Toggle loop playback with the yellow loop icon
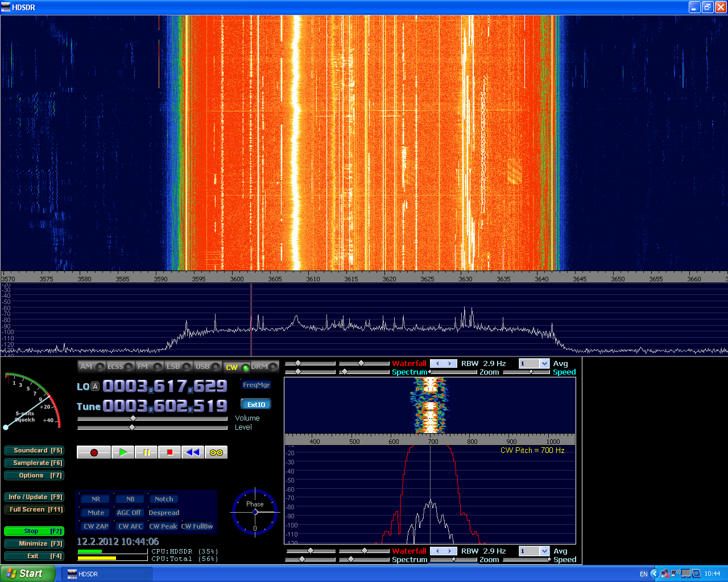The width and height of the screenshot is (728, 582). point(216,452)
